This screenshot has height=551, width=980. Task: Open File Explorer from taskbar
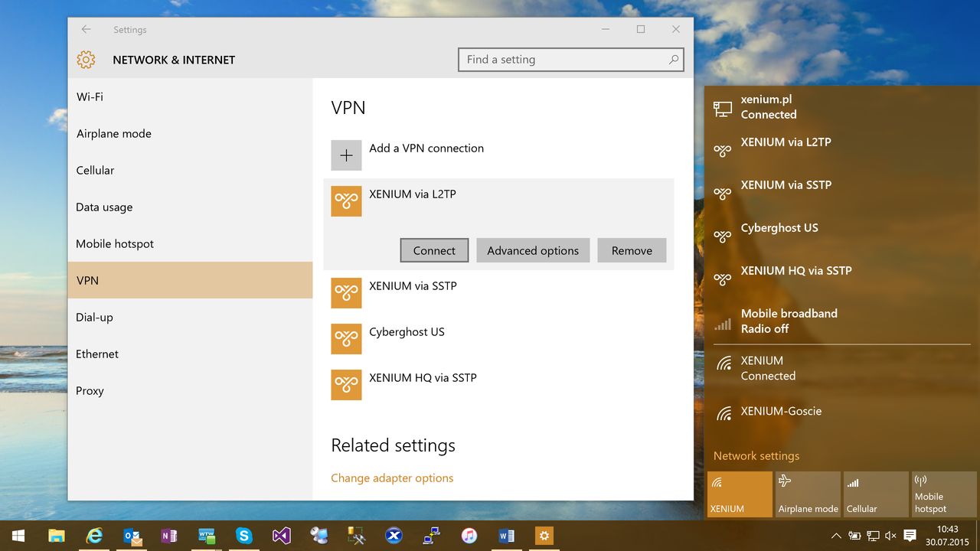57,536
